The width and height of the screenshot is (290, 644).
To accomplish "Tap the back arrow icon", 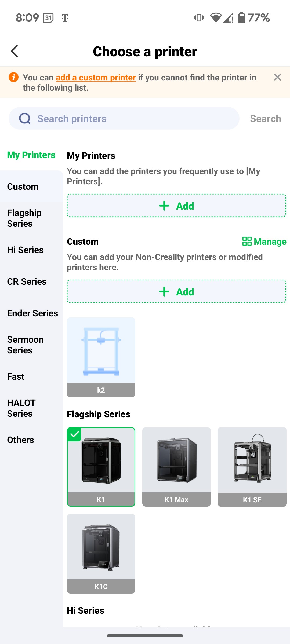I will pos(15,51).
